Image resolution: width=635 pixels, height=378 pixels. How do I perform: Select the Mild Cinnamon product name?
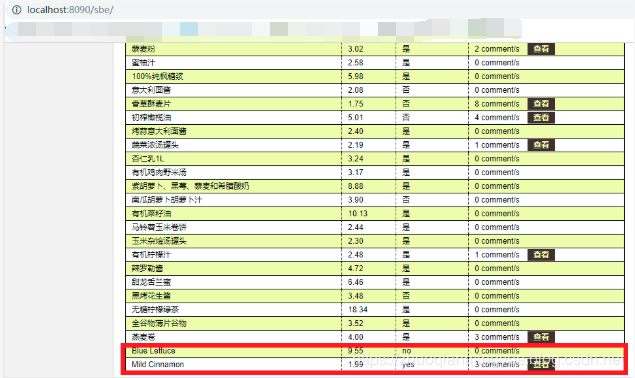(x=158, y=364)
